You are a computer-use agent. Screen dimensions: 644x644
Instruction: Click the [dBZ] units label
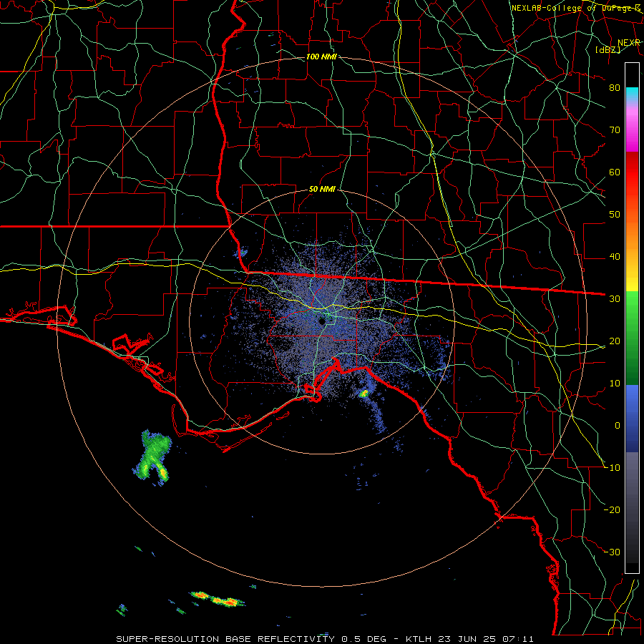point(608,49)
